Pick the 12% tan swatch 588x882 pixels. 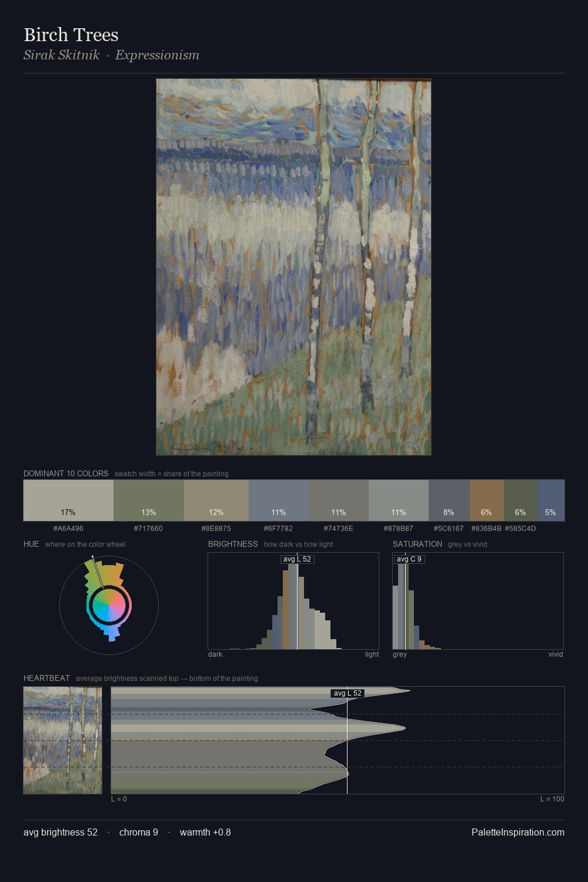[x=216, y=500]
